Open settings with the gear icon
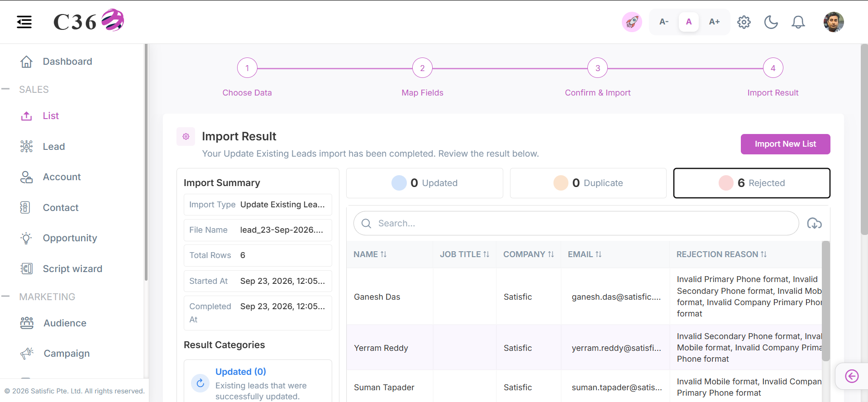868x402 pixels. coord(744,22)
